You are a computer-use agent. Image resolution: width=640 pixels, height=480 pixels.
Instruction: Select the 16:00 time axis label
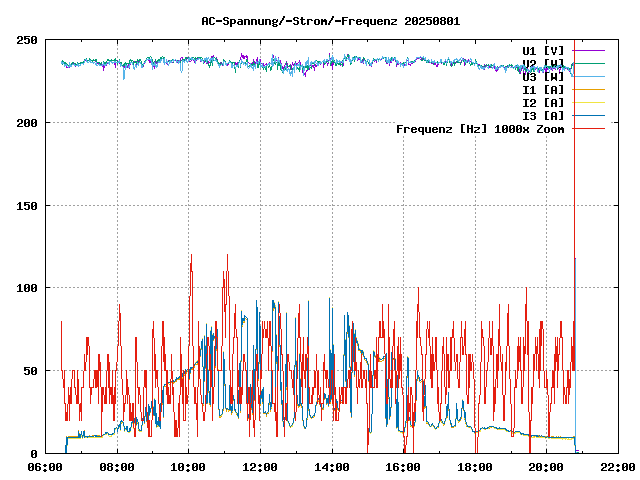(403, 467)
